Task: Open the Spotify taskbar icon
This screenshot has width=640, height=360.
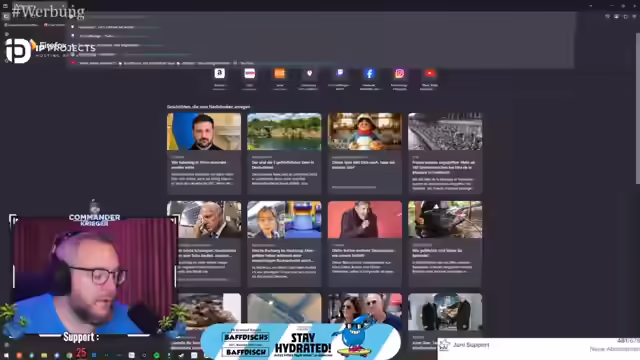Action: click(x=156, y=356)
